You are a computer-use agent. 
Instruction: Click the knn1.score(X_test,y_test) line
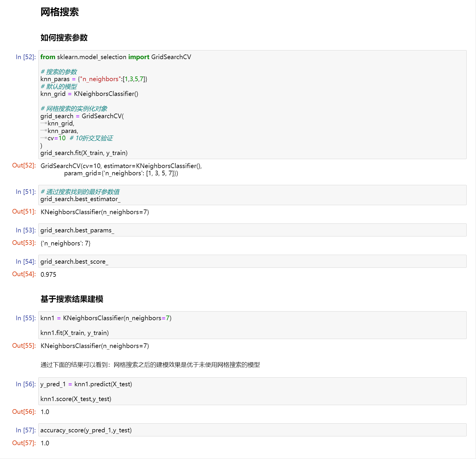click(x=76, y=399)
